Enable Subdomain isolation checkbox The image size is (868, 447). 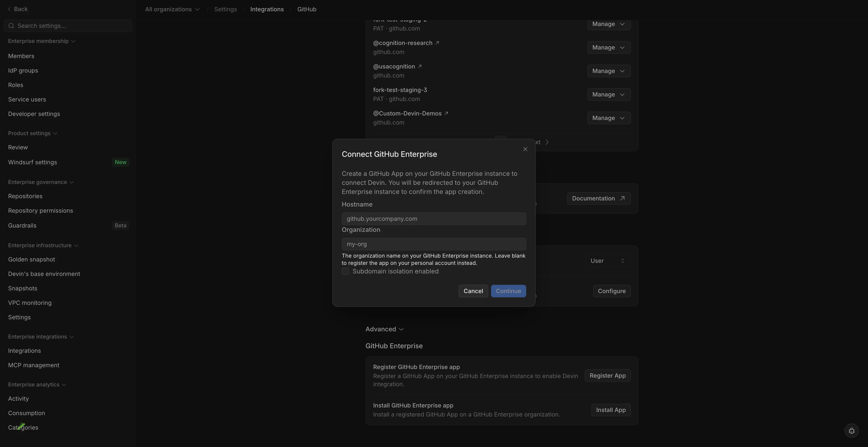(345, 271)
